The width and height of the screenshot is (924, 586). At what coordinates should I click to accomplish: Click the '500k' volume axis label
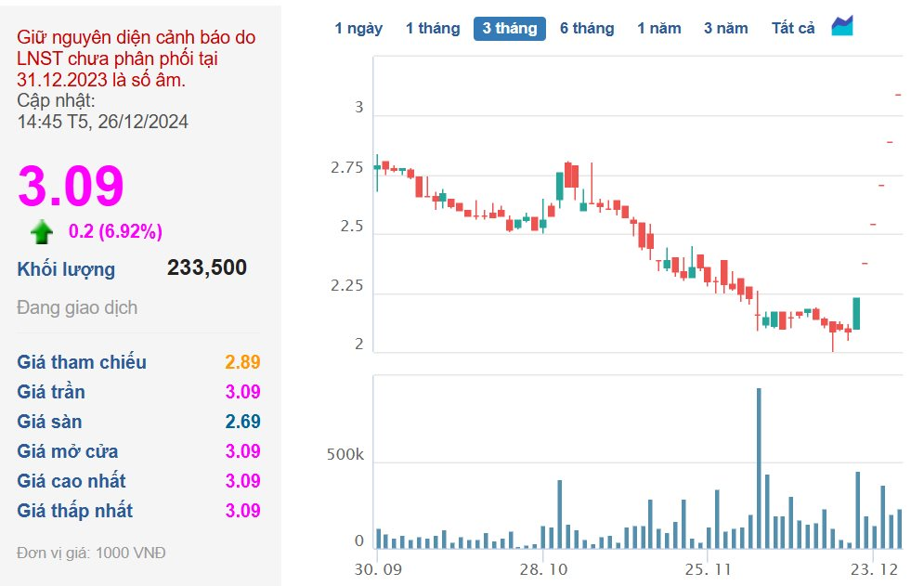[345, 454]
